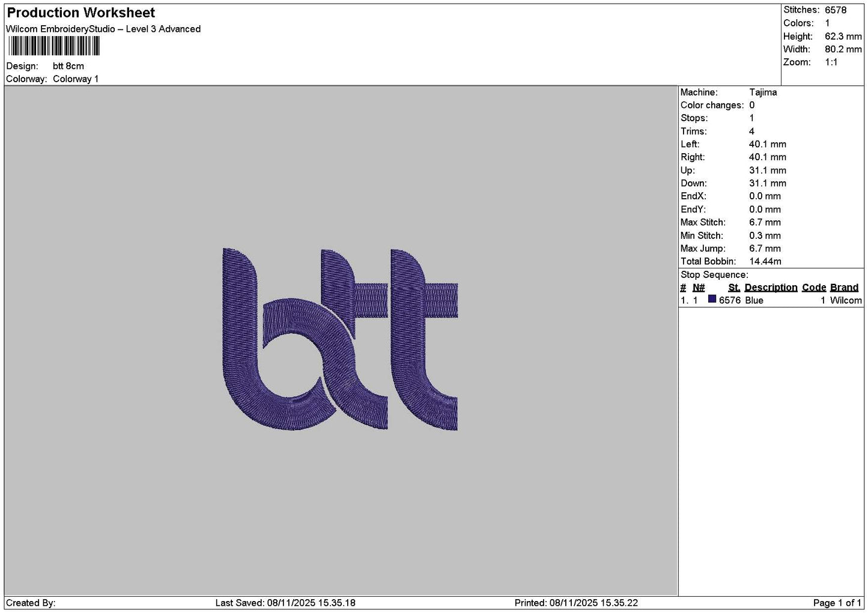
Task: Click the Stops value 1
Action: 751,118
